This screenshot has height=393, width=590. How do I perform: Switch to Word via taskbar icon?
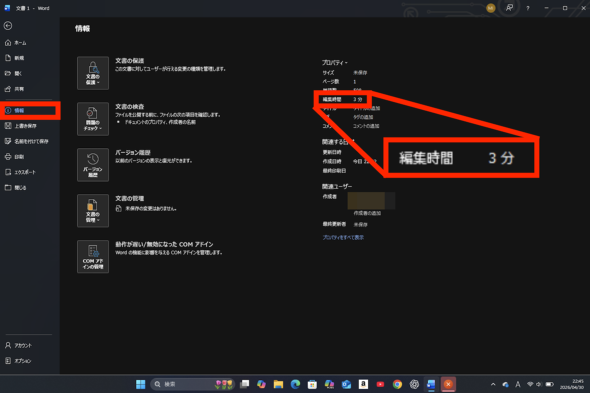[431, 384]
